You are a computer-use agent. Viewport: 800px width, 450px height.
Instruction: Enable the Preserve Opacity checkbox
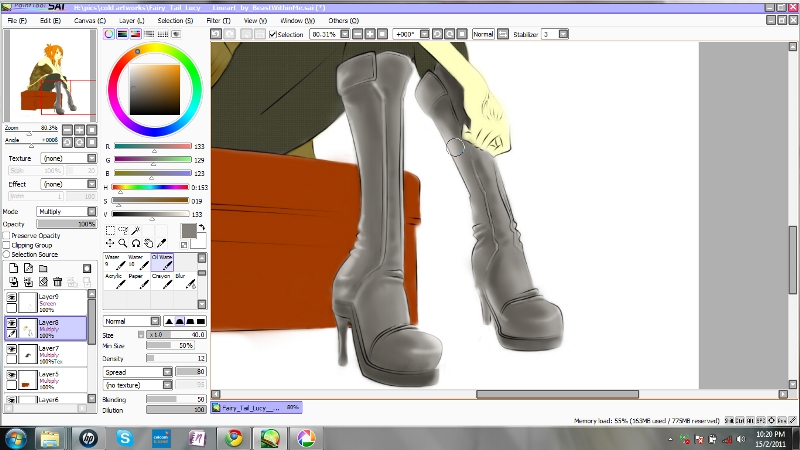7,236
